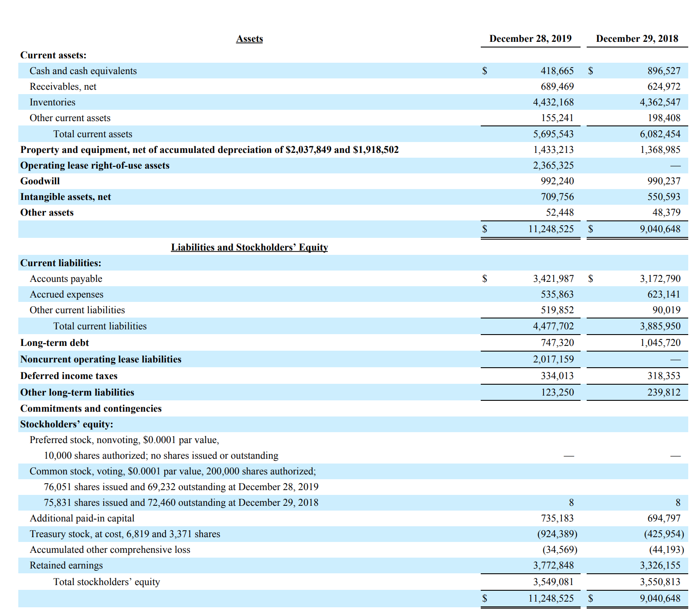Click the 2,017,159 value
The height and width of the screenshot is (616, 700).
553,359
